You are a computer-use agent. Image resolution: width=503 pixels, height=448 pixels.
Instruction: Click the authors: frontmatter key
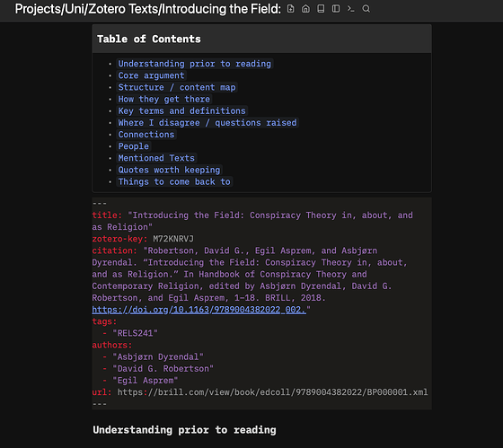112,345
